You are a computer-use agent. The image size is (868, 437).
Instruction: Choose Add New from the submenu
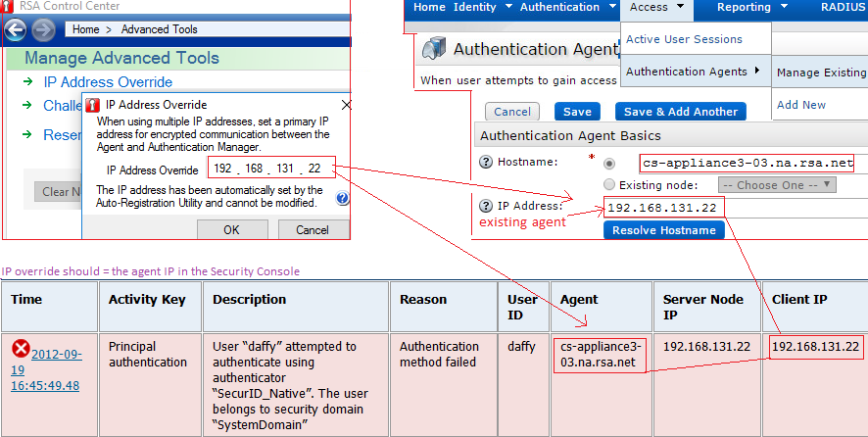tap(800, 105)
